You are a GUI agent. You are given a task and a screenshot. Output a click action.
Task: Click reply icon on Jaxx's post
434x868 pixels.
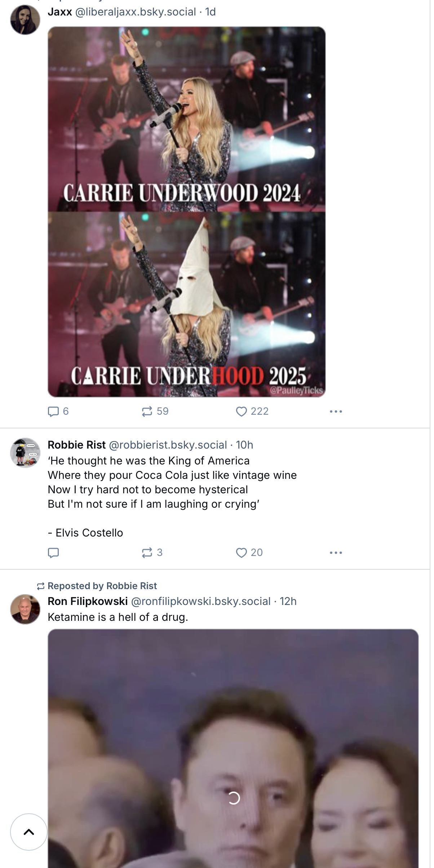pyautogui.click(x=53, y=411)
